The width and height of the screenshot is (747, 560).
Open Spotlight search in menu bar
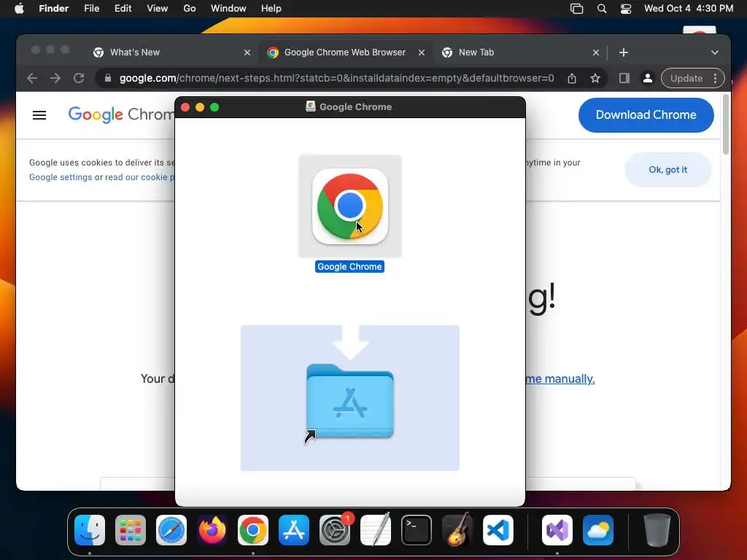[602, 9]
